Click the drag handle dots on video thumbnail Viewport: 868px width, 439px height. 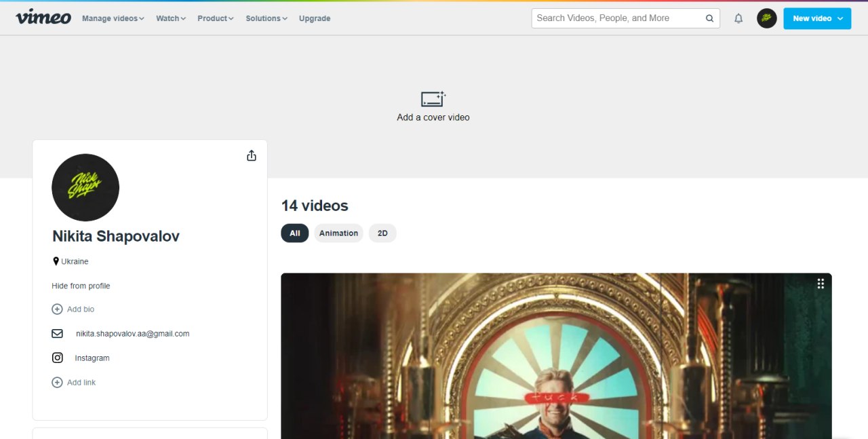click(x=821, y=284)
